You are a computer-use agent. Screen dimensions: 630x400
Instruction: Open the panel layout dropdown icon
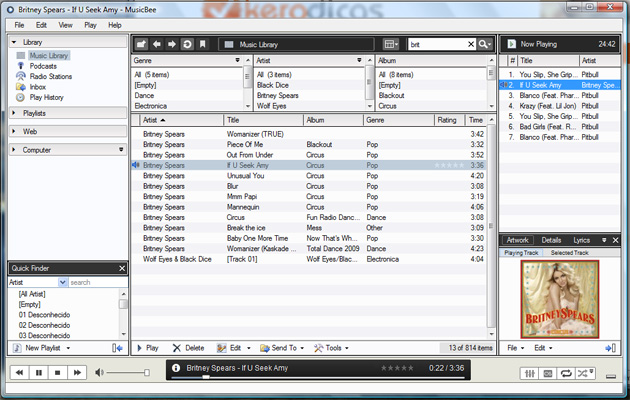point(391,44)
